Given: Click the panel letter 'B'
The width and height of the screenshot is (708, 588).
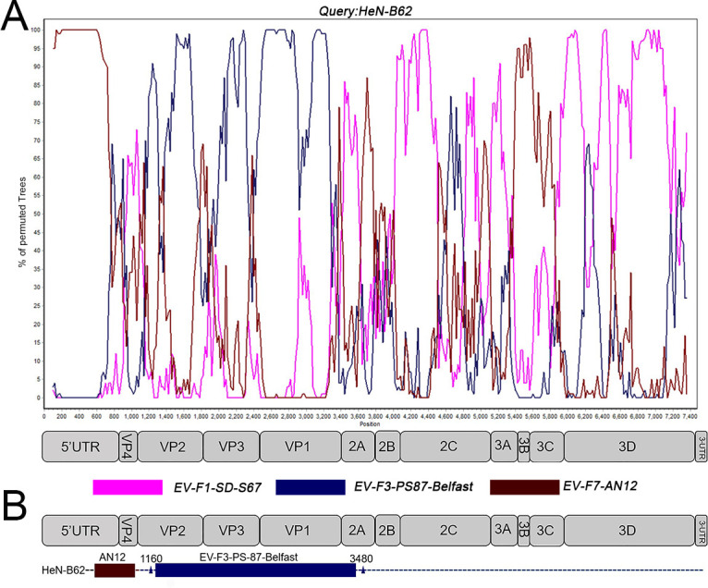Looking at the screenshot, I should click(14, 507).
